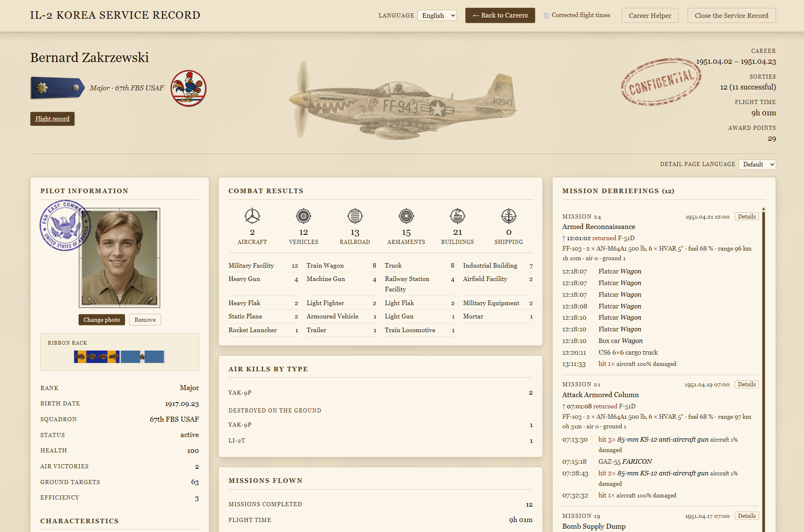
Task: Open the Detail Page Language dropdown
Action: click(757, 164)
